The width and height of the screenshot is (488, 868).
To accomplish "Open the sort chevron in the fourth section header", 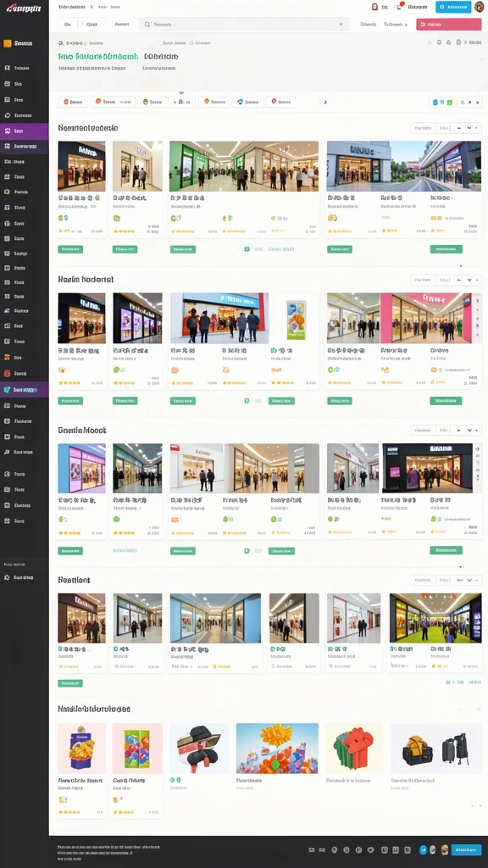I will tap(469, 580).
